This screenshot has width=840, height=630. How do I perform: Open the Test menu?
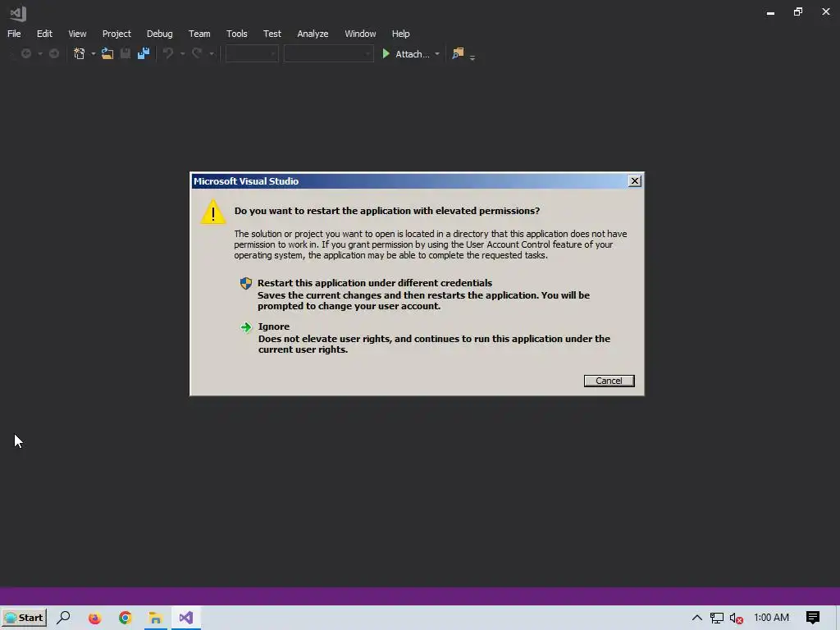272,34
